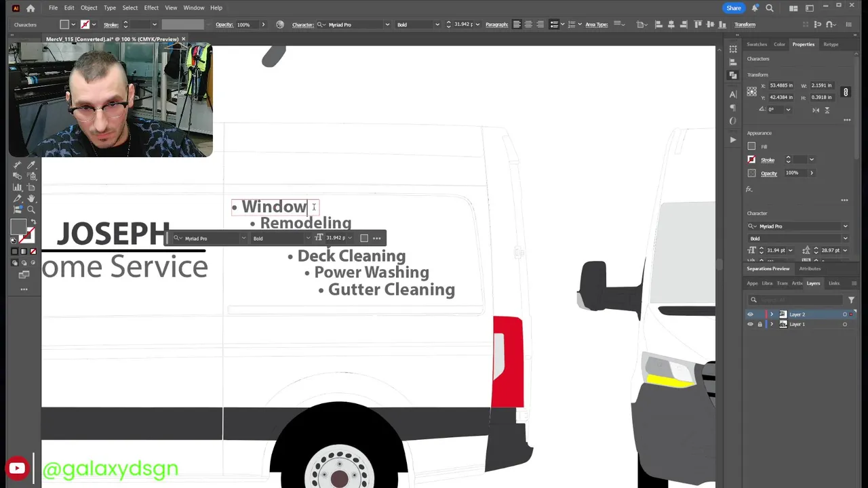Filter layers using the funnel icon
This screenshot has height=488, width=868.
click(x=851, y=300)
